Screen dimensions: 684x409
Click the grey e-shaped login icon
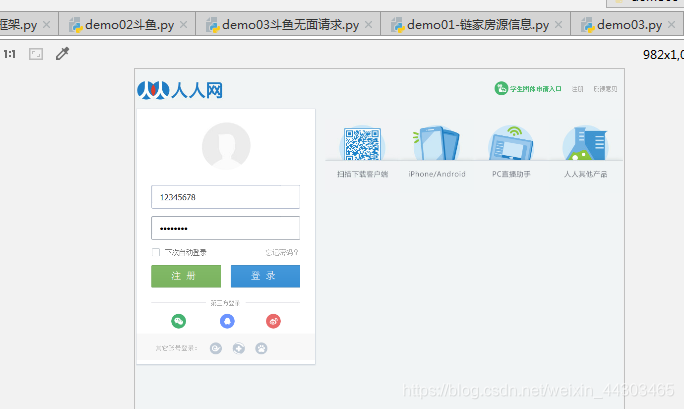coord(216,348)
